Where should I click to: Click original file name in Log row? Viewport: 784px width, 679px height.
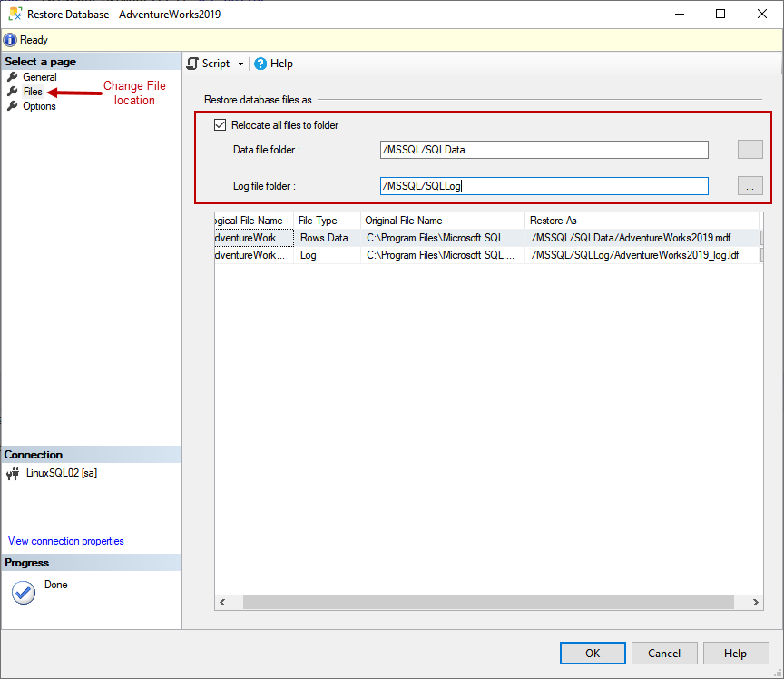pos(443,255)
